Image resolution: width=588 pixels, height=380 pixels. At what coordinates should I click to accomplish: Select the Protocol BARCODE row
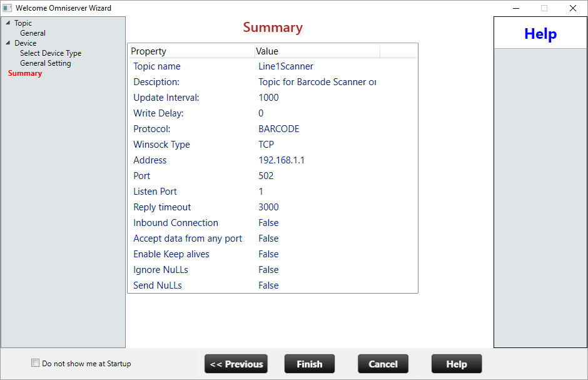[272, 129]
